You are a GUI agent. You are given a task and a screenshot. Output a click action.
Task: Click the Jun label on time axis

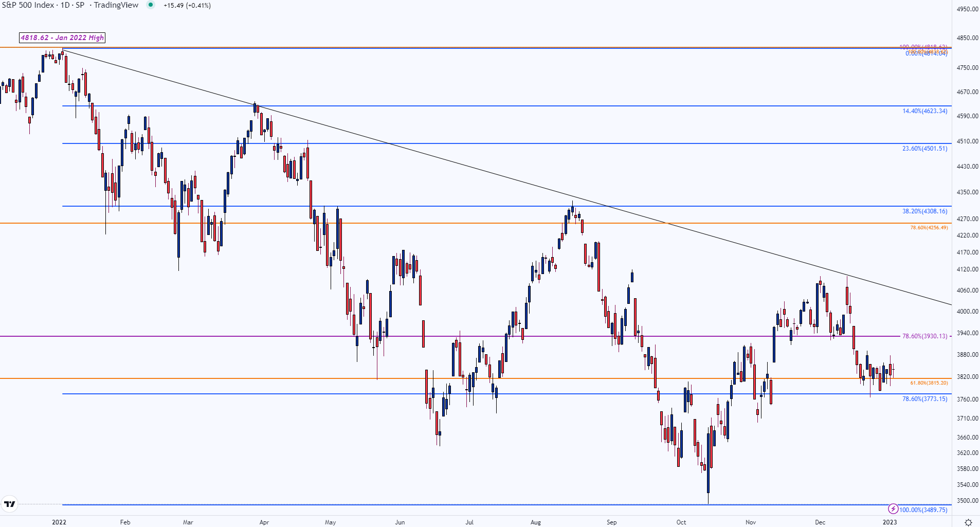tap(400, 522)
